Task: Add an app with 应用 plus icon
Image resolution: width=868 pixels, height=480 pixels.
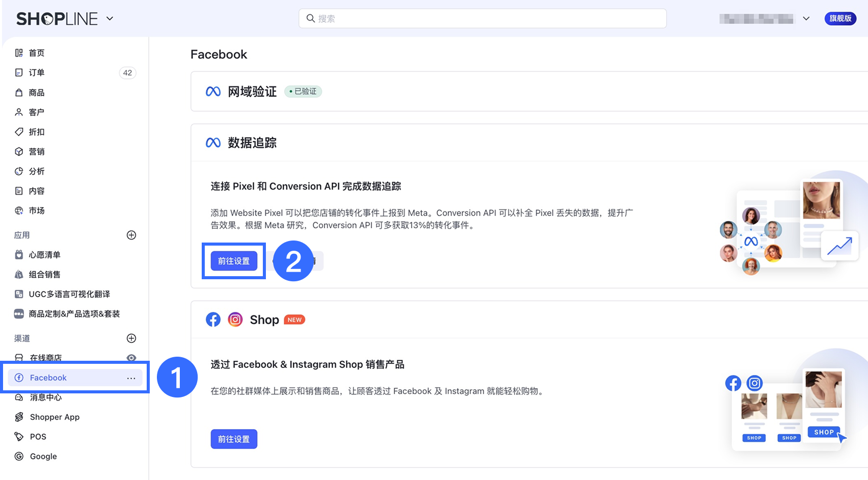Action: (x=131, y=235)
